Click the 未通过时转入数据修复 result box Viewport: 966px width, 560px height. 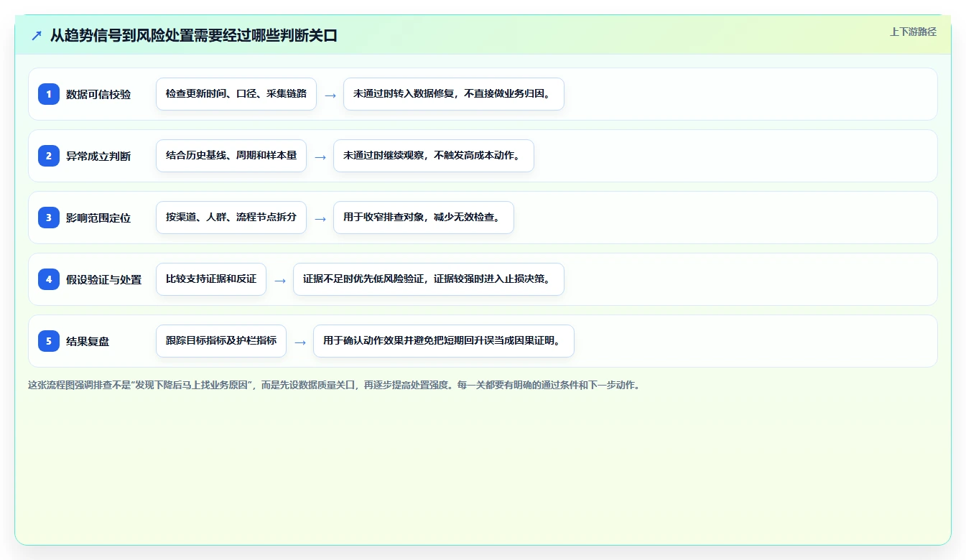[454, 94]
